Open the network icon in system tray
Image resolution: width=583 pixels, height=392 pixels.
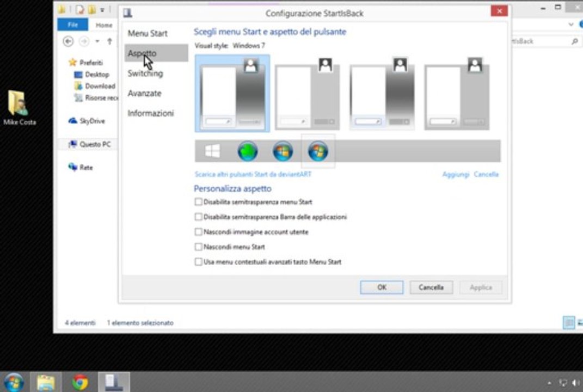click(563, 382)
